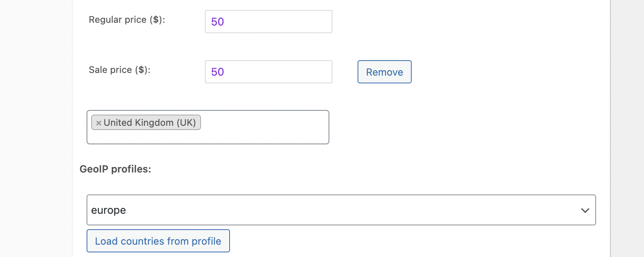
Task: Expand the profile list by clicking the dropdown's middle
Action: [341, 210]
